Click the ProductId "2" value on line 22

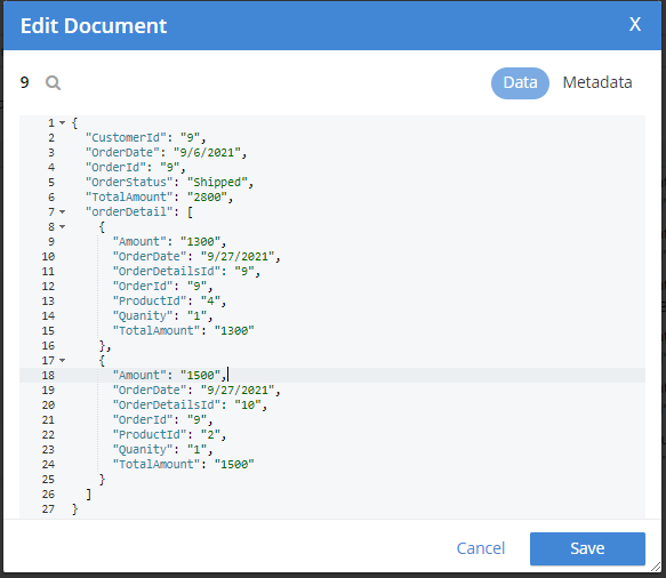coord(214,435)
